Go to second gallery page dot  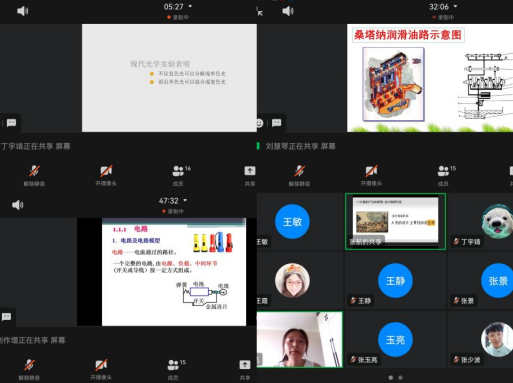point(400,378)
